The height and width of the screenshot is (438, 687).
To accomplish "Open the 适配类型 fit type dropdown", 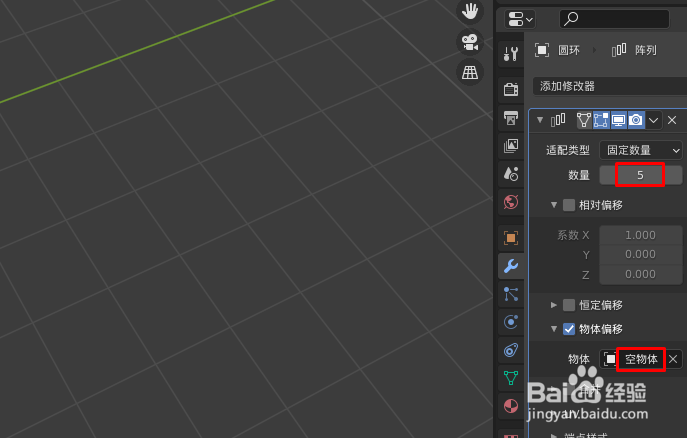I will pos(641,150).
